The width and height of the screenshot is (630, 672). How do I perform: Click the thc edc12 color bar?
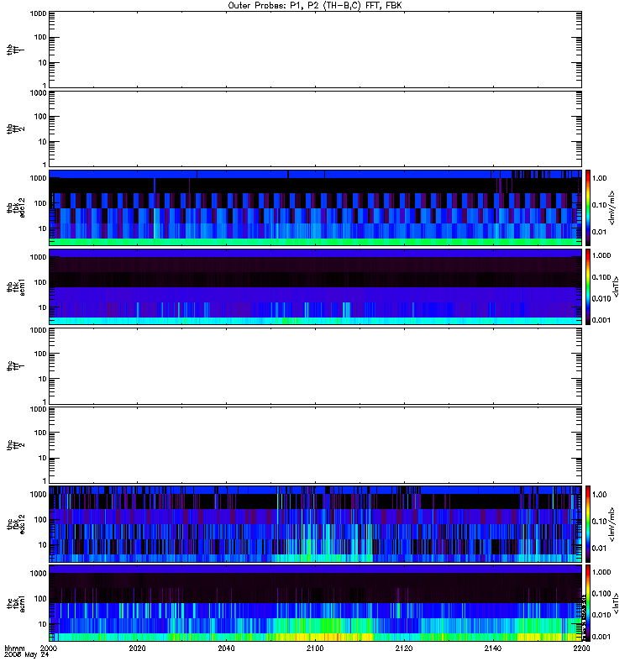click(588, 523)
